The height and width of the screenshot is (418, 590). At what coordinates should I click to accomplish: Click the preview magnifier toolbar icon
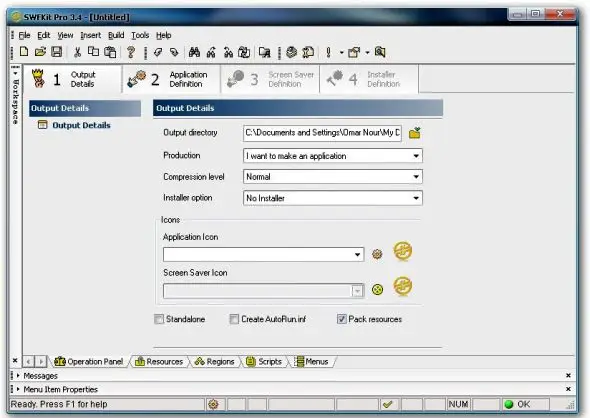coord(380,52)
